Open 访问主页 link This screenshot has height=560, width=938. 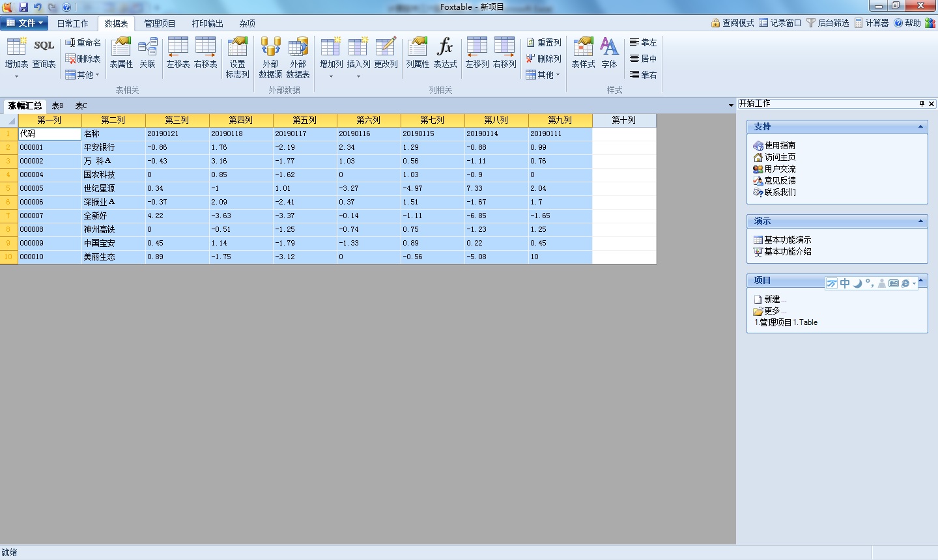click(x=774, y=158)
